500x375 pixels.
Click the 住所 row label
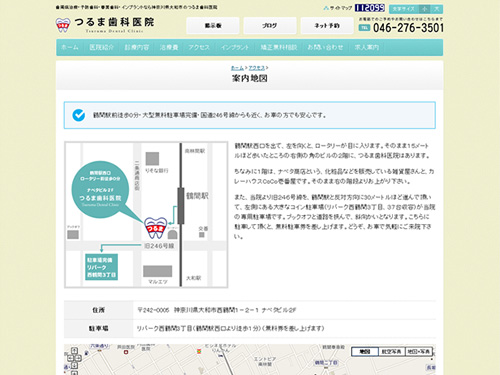(x=98, y=310)
